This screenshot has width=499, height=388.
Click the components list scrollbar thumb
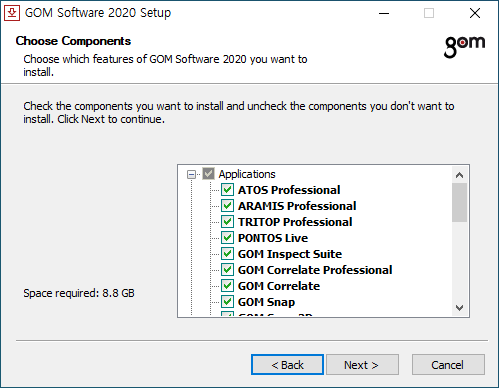pos(460,202)
